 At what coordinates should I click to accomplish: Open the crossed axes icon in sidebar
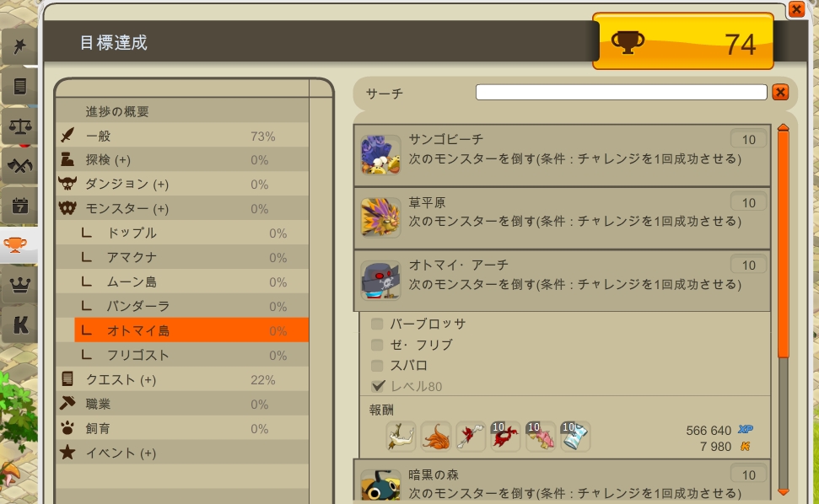pyautogui.click(x=20, y=166)
